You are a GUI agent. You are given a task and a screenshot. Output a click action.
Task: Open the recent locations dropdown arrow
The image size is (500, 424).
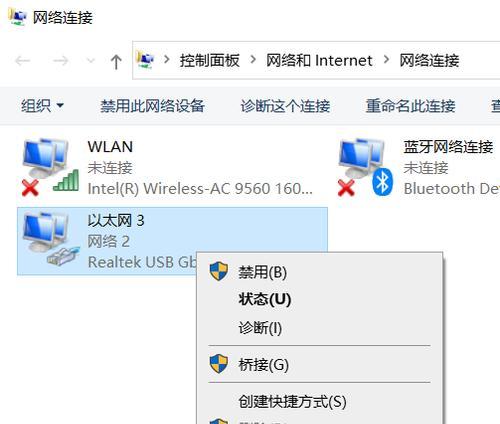pos(90,61)
